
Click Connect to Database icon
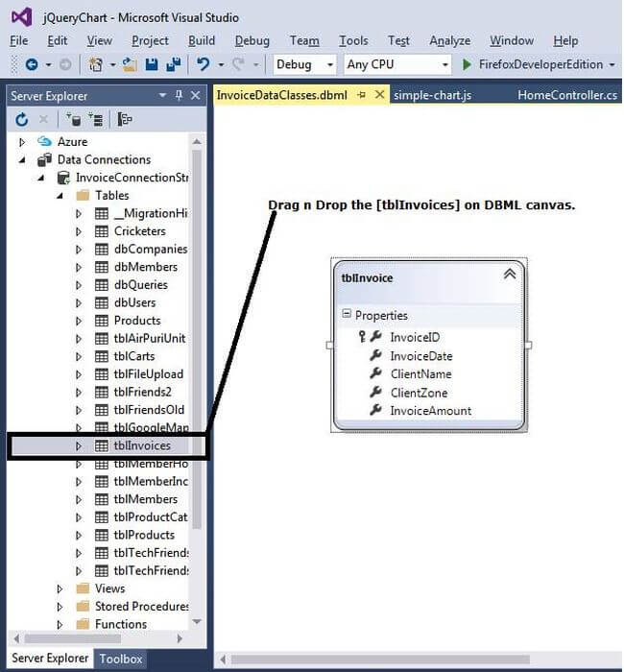point(74,120)
